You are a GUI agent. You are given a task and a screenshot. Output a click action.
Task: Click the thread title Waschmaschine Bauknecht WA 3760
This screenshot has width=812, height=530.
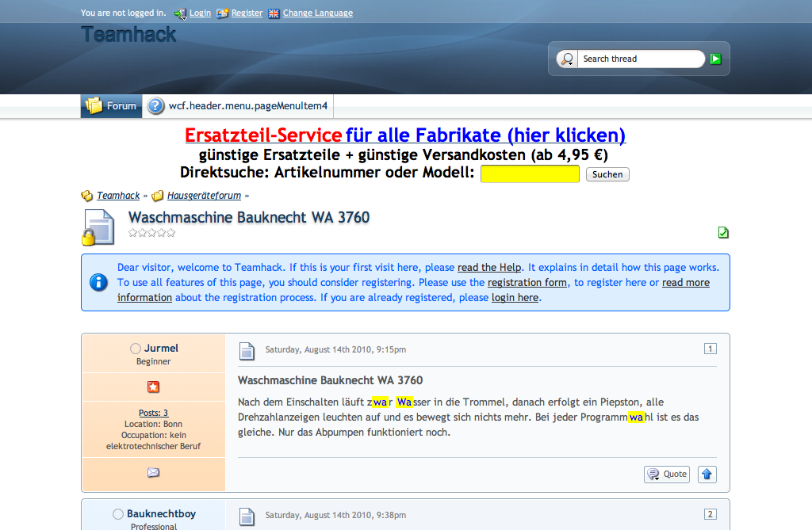[x=248, y=217]
